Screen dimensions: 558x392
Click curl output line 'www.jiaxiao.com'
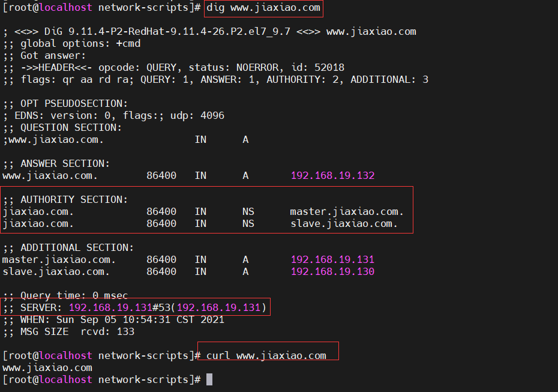pyautogui.click(x=47, y=368)
